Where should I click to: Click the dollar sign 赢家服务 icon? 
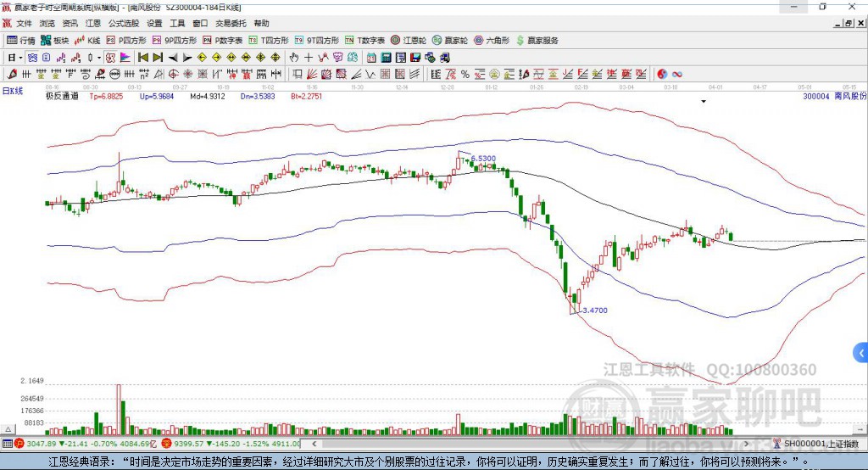[x=520, y=41]
